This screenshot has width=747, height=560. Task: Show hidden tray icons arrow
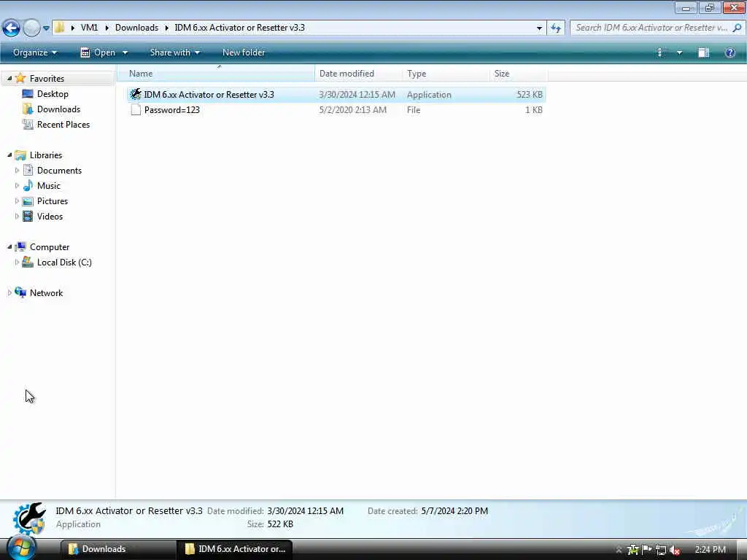619,550
